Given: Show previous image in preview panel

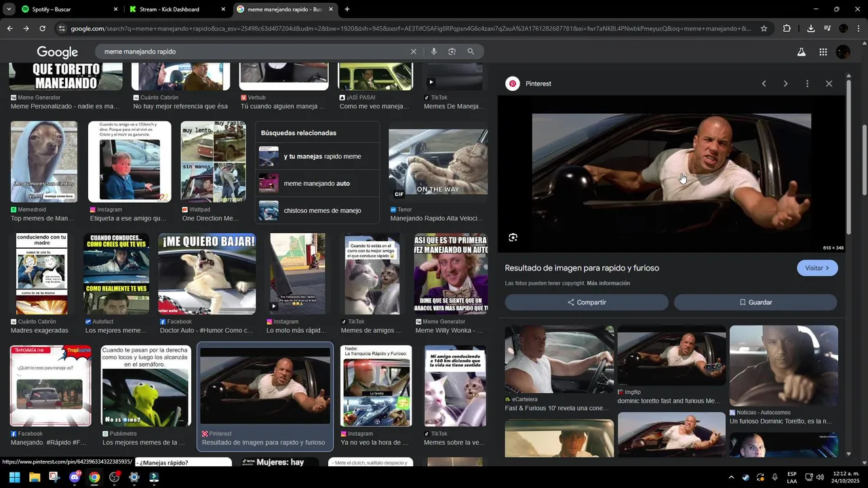Looking at the screenshot, I should click(764, 83).
